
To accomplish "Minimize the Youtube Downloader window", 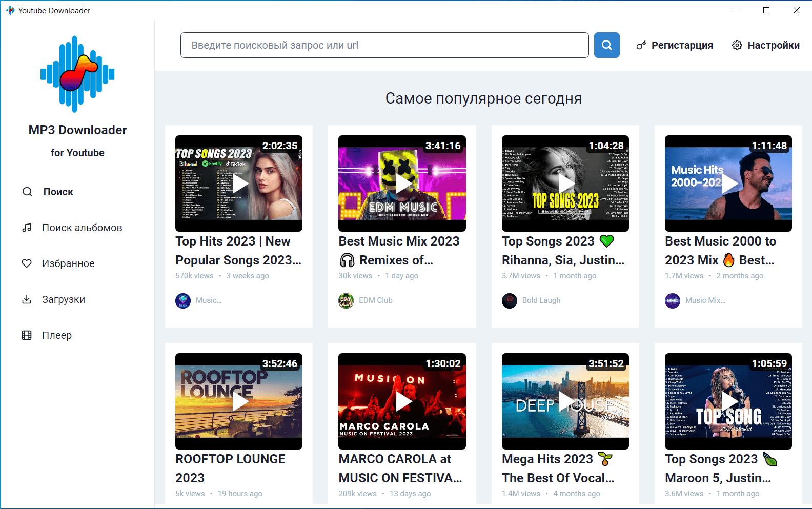I will click(737, 10).
